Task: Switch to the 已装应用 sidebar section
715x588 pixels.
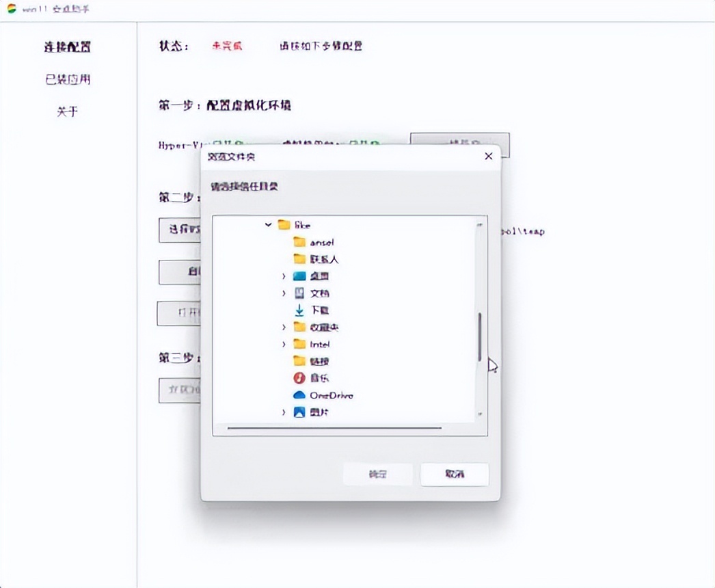Action: pyautogui.click(x=67, y=79)
